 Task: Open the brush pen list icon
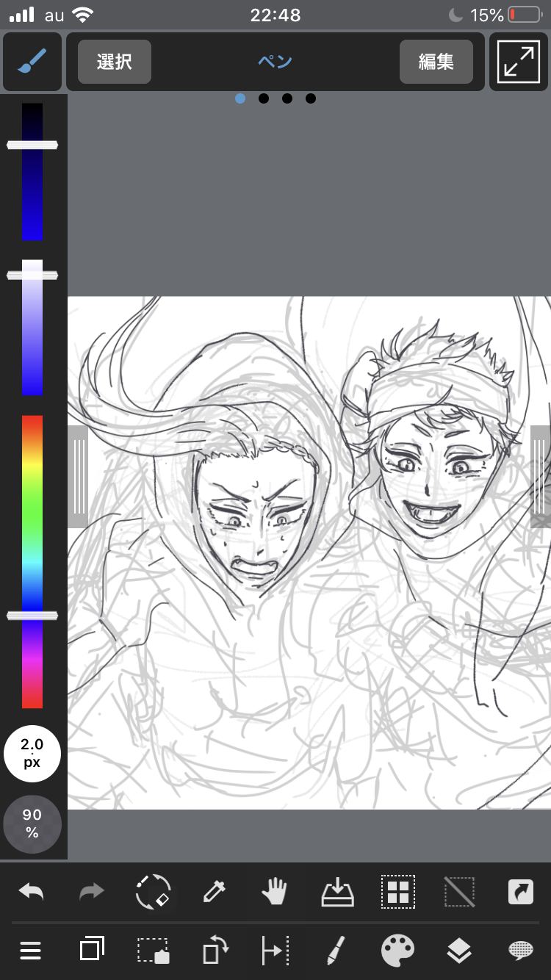pos(336,951)
